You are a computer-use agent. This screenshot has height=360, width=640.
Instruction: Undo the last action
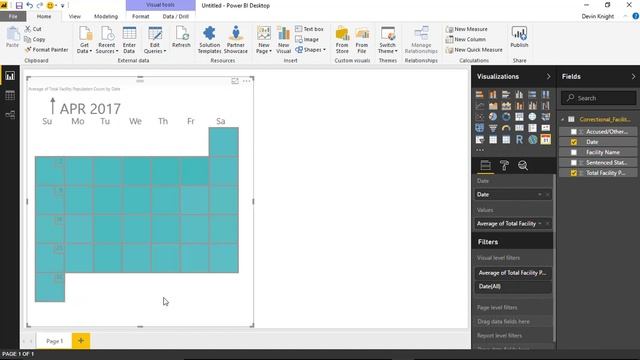pos(29,5)
